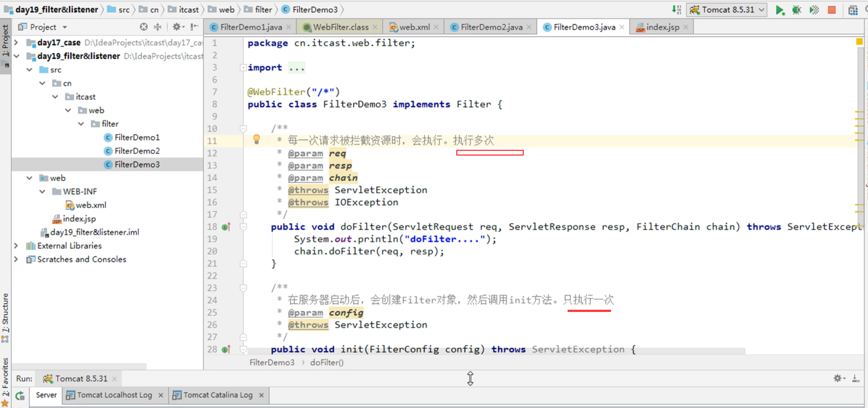Click the doFilter override gutter marker

tap(226, 227)
